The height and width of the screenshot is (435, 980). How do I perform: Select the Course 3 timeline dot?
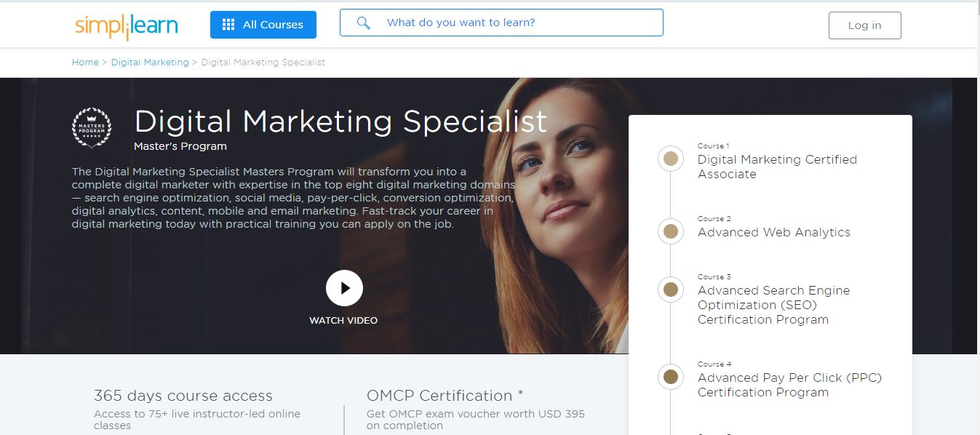pyautogui.click(x=670, y=290)
